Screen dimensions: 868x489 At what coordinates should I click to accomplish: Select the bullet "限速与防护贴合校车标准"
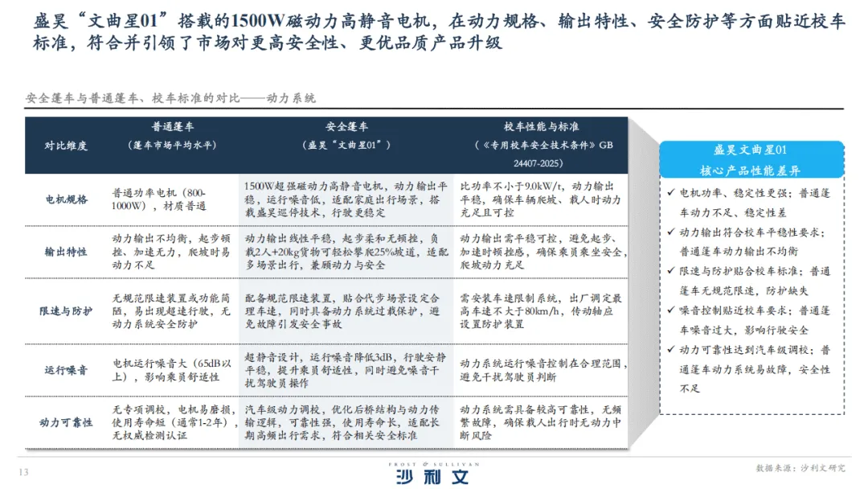[x=749, y=281]
